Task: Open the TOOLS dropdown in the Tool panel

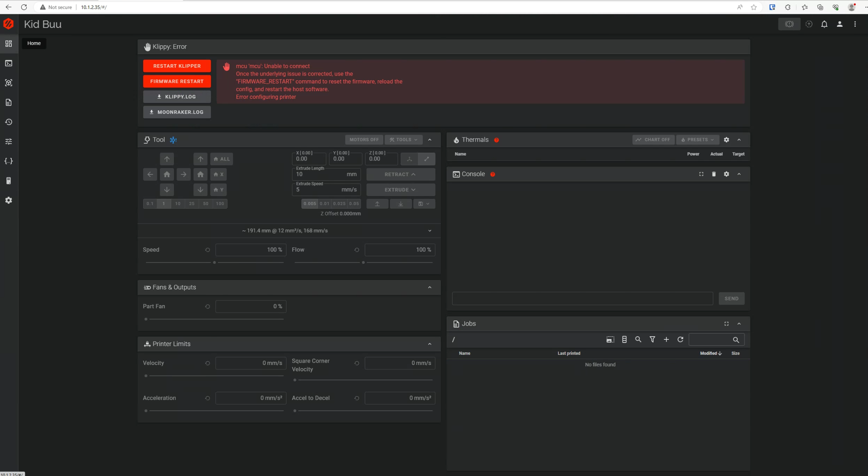Action: (x=403, y=139)
